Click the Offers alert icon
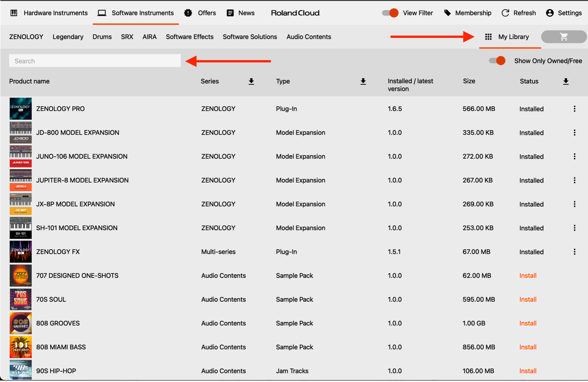Screen dimensions: 588x382 [x=188, y=13]
